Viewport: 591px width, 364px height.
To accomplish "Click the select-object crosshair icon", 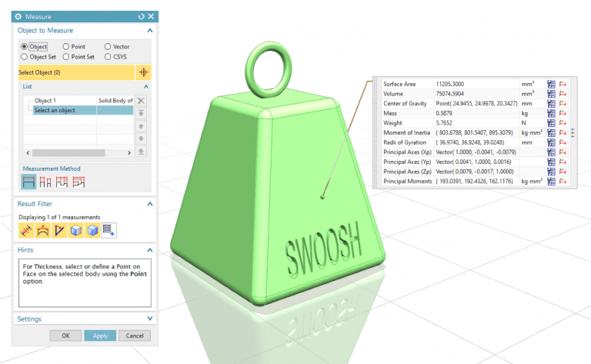I will point(143,72).
